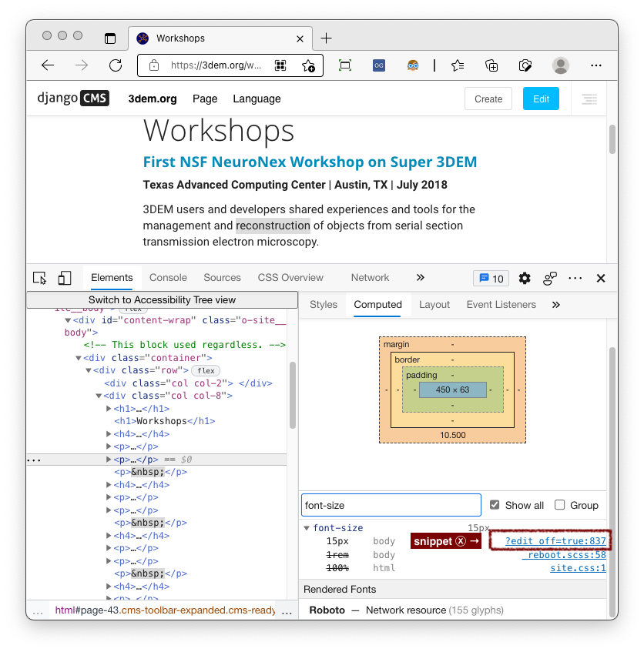Click the Create button

click(488, 99)
